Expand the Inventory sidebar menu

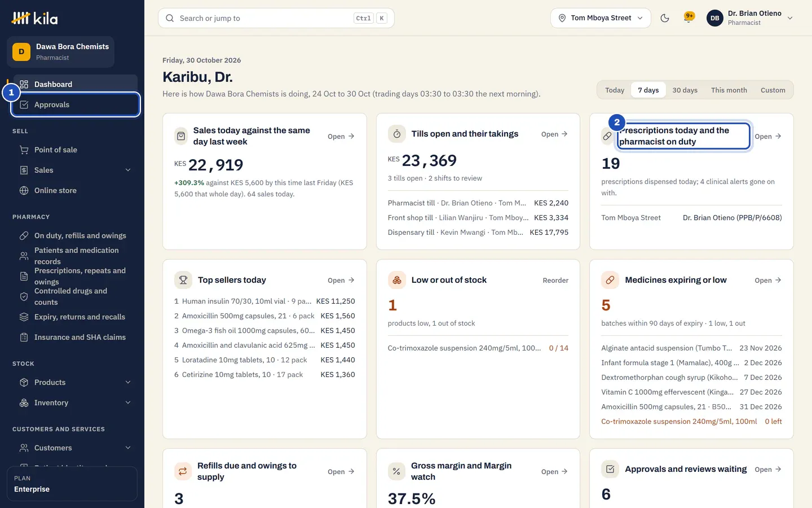pyautogui.click(x=76, y=403)
